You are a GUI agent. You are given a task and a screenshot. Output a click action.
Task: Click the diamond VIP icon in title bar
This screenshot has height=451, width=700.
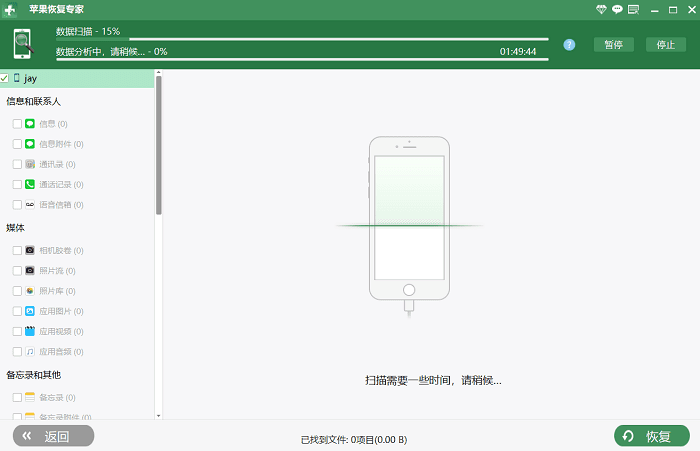pos(600,9)
